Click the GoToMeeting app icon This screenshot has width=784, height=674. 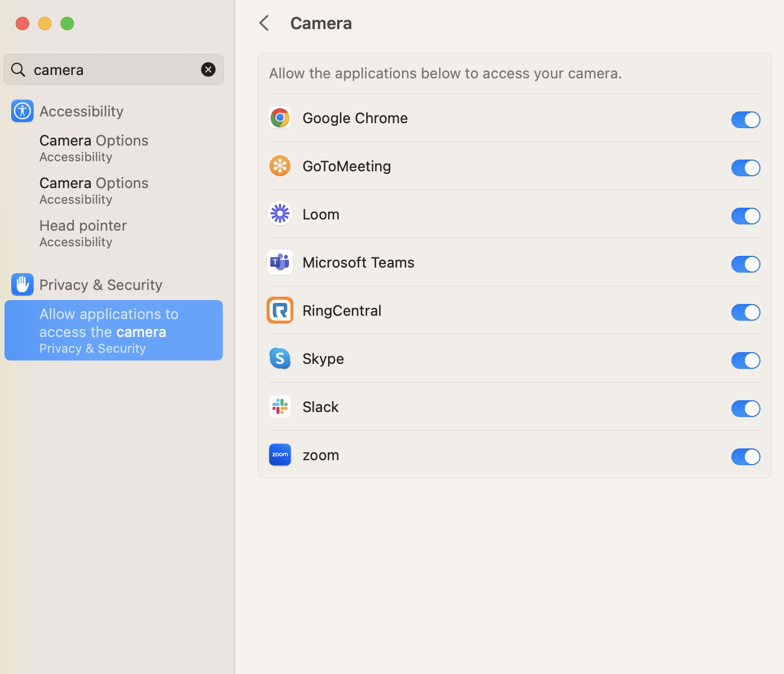(x=280, y=166)
